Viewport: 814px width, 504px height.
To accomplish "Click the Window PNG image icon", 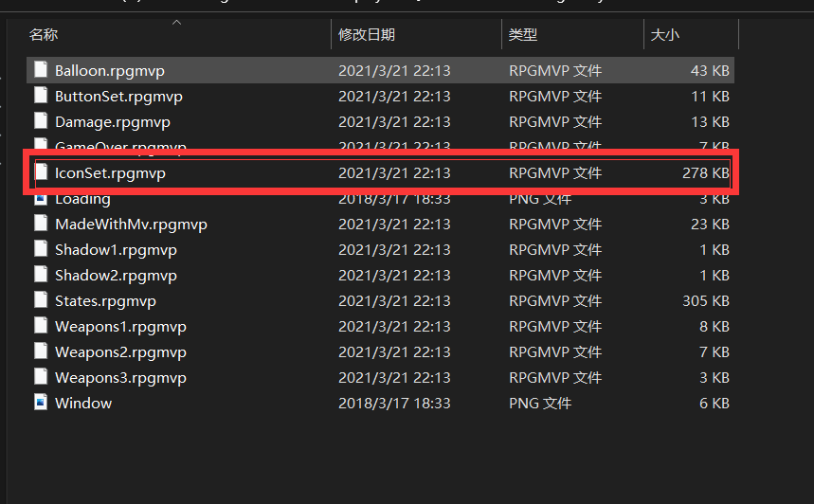I will click(x=41, y=402).
